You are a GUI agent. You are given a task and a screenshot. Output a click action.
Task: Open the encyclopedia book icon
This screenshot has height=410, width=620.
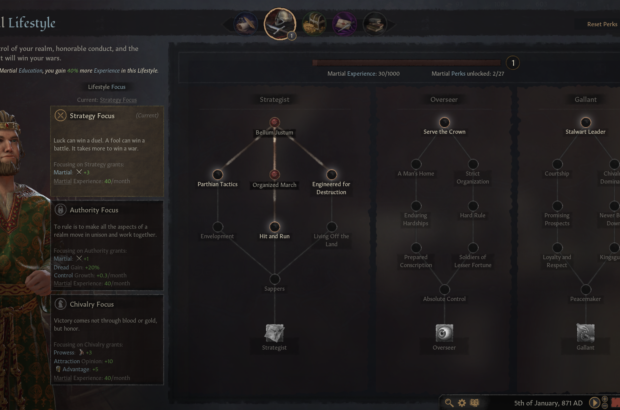coord(474,402)
